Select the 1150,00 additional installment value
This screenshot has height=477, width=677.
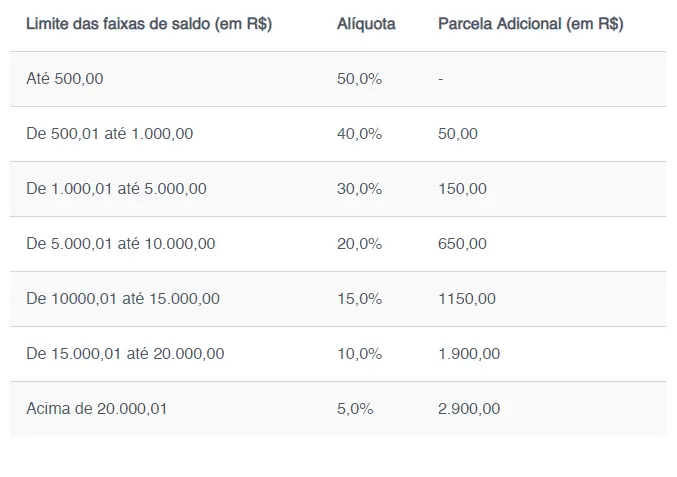[x=467, y=299]
